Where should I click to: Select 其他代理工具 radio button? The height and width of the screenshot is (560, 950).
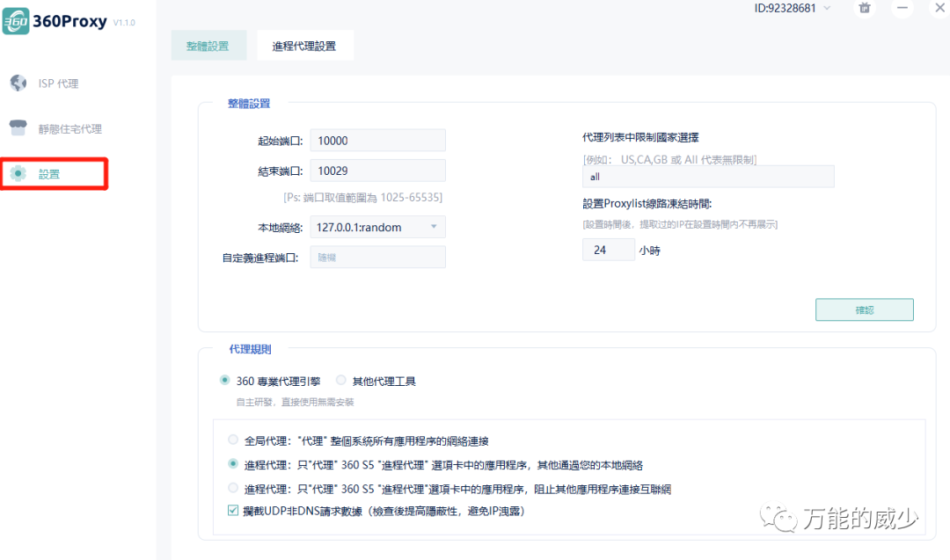[x=341, y=380]
